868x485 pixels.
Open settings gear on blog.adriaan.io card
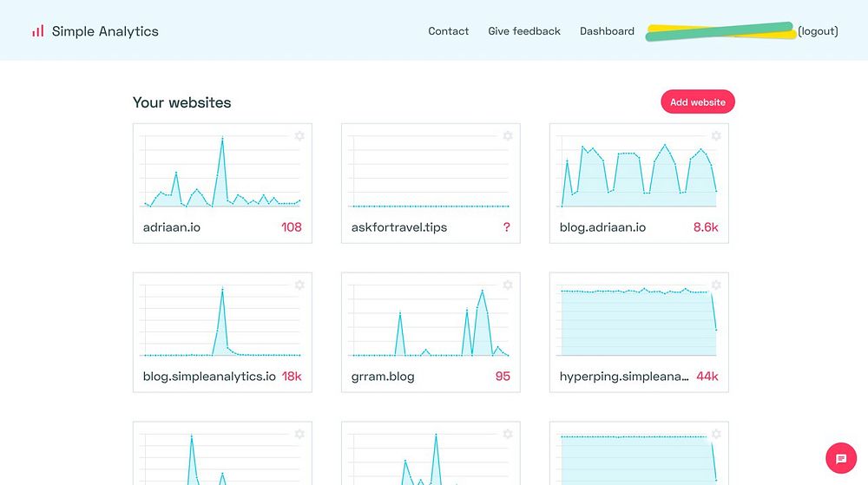click(716, 136)
